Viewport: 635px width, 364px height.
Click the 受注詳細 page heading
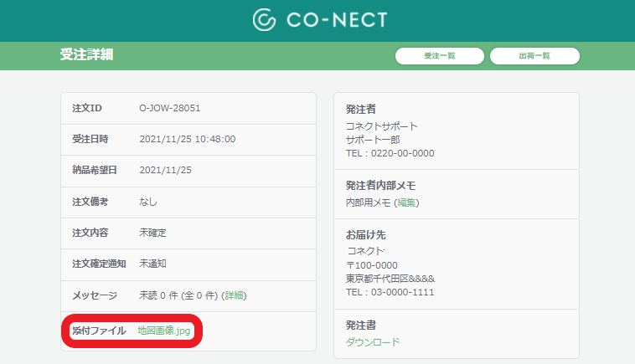point(86,54)
